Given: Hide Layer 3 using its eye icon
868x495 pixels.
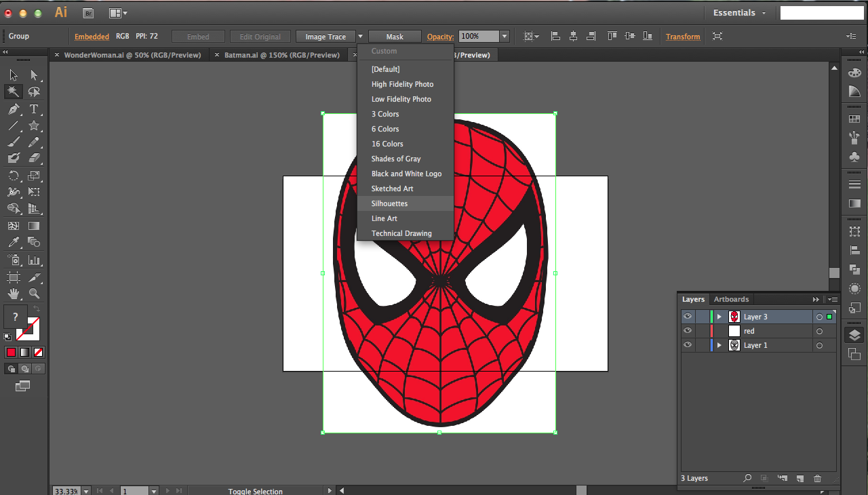Looking at the screenshot, I should tap(688, 317).
